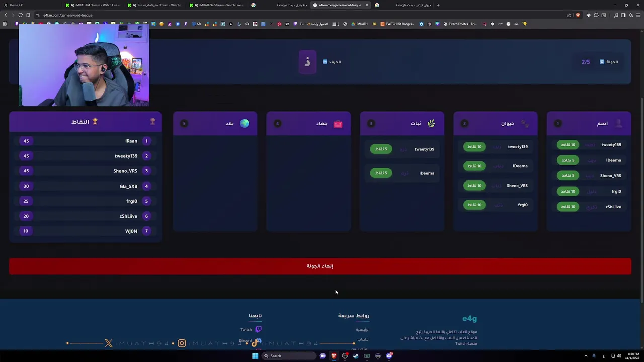
Task: Click tweety139's 5 نقاط badge under نبات
Action: click(x=381, y=149)
